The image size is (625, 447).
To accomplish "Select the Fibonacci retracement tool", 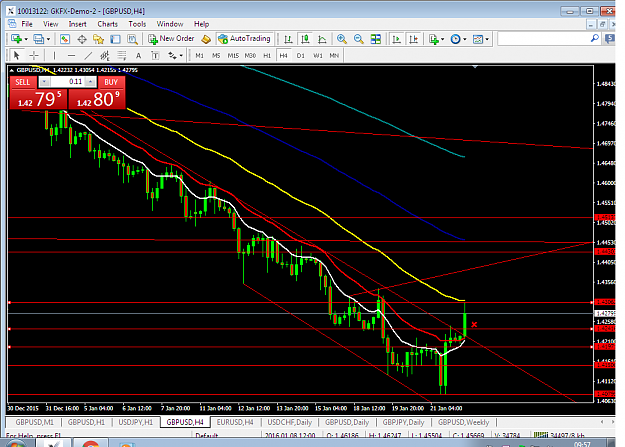I will pyautogui.click(x=122, y=55).
